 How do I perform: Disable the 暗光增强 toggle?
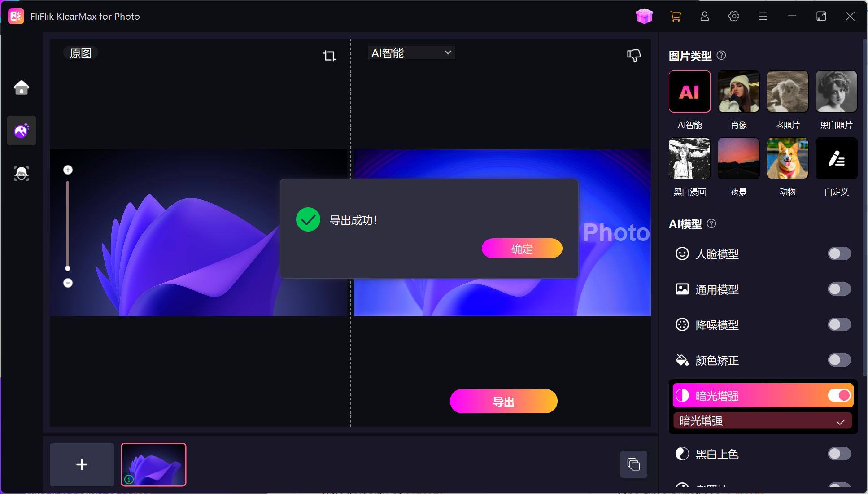(x=839, y=395)
